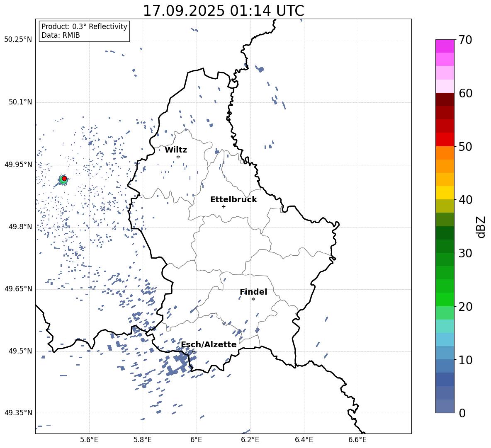The width and height of the screenshot is (491, 448).
Task: Click the colorbar tick label 70
Action: click(465, 40)
